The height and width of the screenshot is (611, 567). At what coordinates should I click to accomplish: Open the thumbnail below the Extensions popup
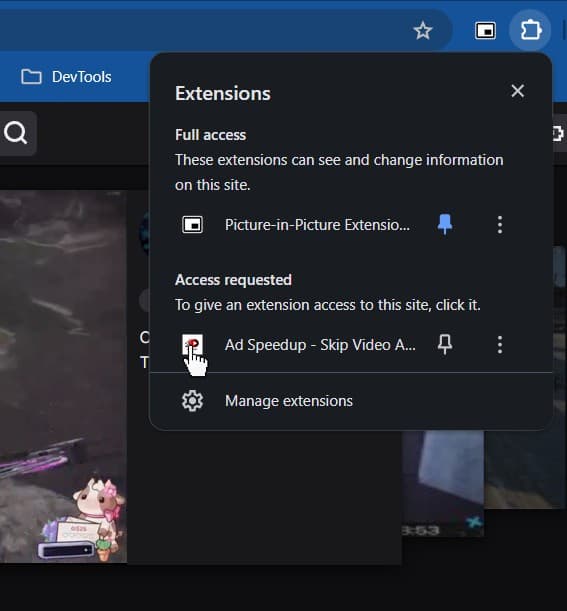tap(443, 483)
